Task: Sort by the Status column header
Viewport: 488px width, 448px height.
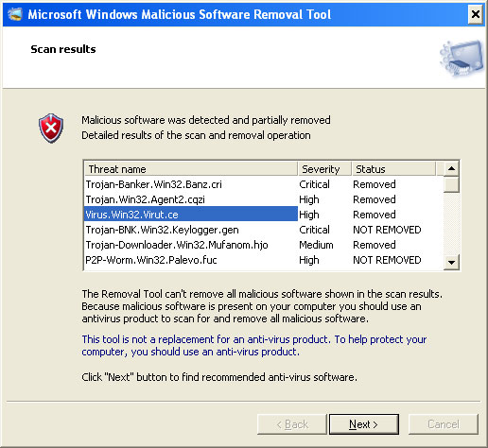Action: pos(393,169)
